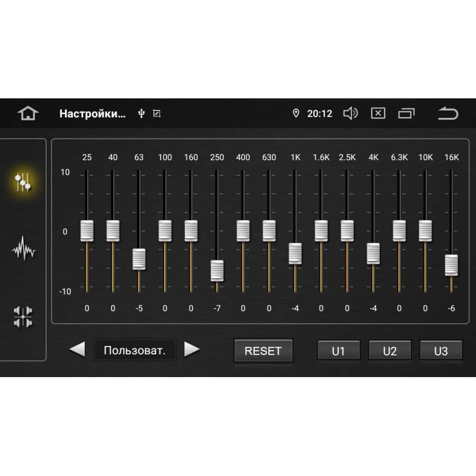476x476 pixels.
Task: Click the 63 Hz band slider knob
Action: (x=139, y=259)
